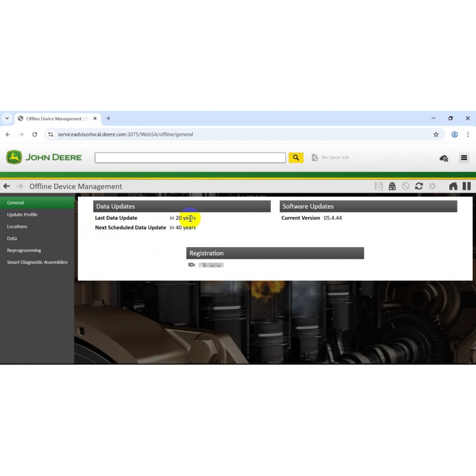476x476 pixels.
Task: Open the Chrome three-dot menu
Action: point(468,135)
